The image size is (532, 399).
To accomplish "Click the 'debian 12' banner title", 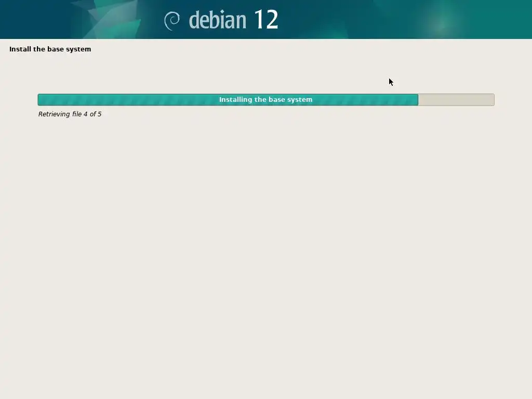I will (x=233, y=19).
